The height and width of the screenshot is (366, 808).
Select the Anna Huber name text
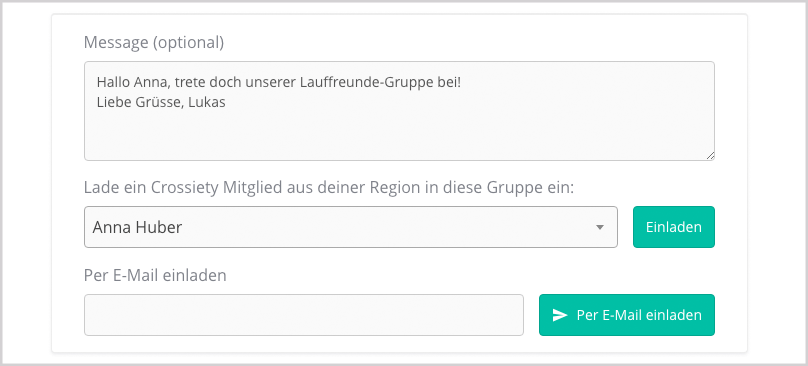[x=137, y=227]
